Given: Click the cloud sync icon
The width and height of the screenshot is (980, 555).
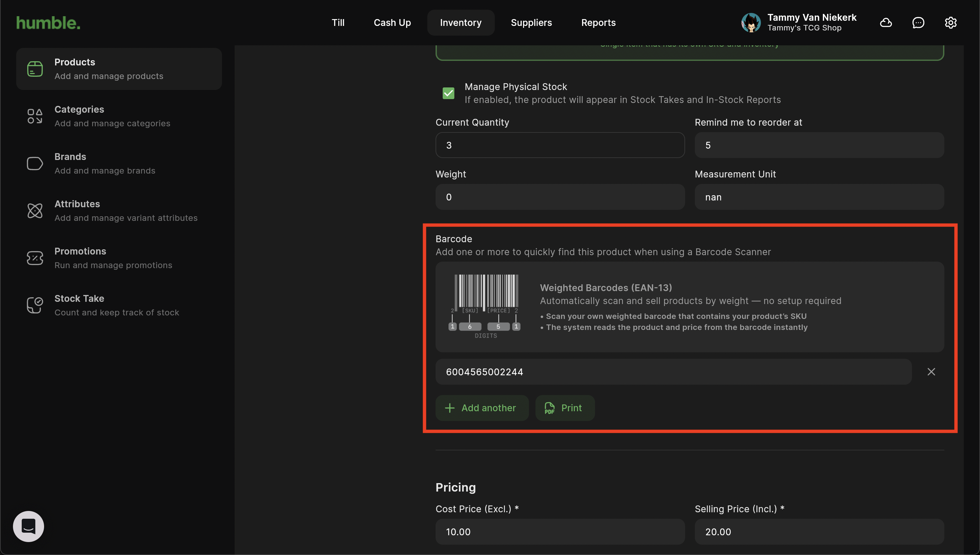Looking at the screenshot, I should [x=886, y=22].
